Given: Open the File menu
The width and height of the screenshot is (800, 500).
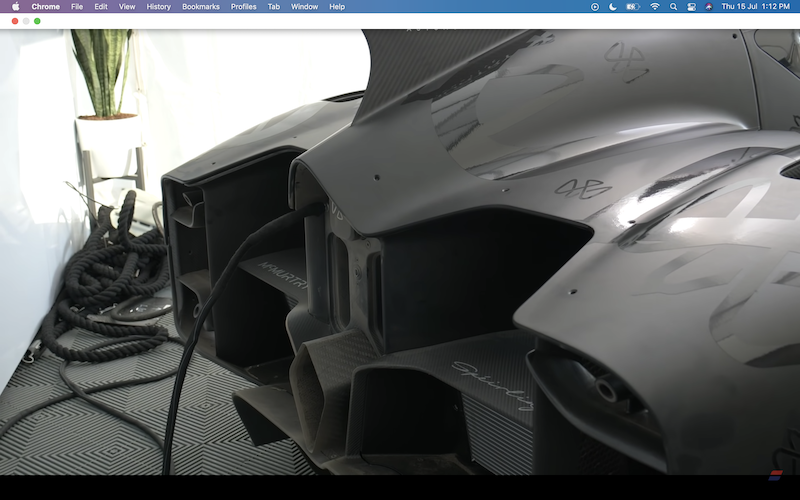Looking at the screenshot, I should 77,6.
